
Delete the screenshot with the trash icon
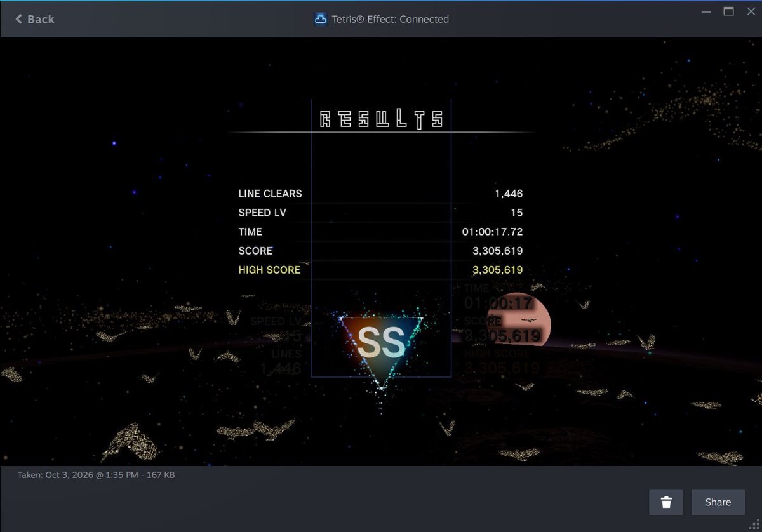pos(666,502)
